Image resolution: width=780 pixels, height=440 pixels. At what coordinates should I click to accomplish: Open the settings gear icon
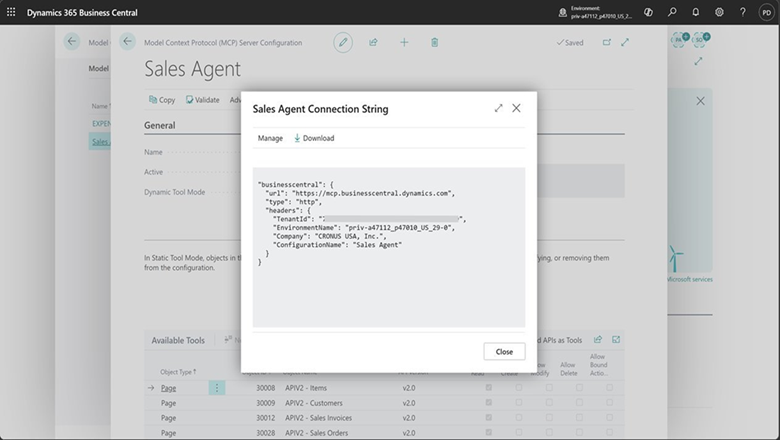tap(719, 12)
